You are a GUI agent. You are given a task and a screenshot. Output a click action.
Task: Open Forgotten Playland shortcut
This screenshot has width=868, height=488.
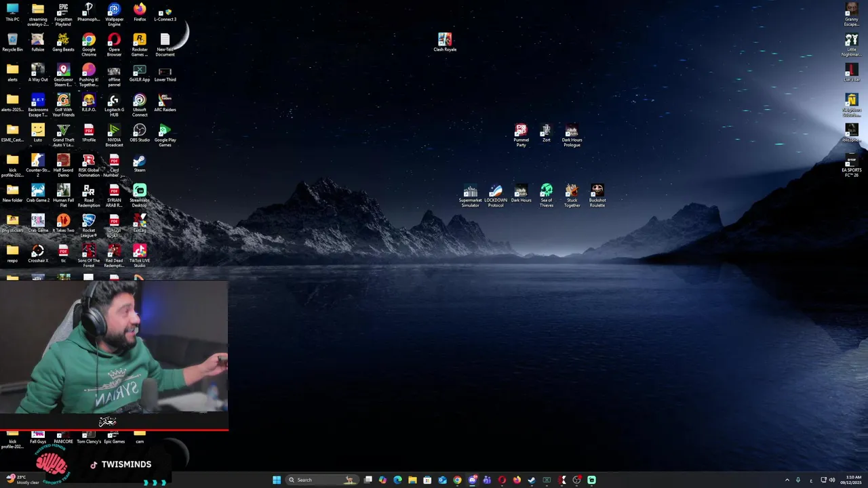click(63, 15)
